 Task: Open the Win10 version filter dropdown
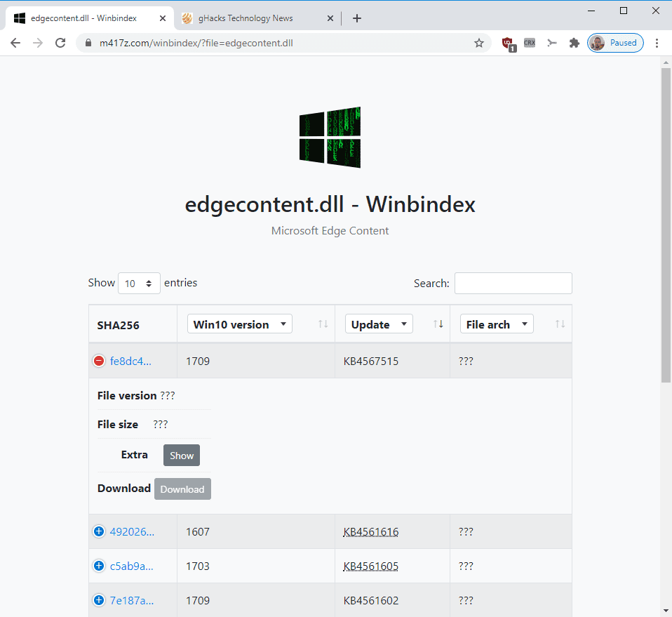[x=240, y=324]
